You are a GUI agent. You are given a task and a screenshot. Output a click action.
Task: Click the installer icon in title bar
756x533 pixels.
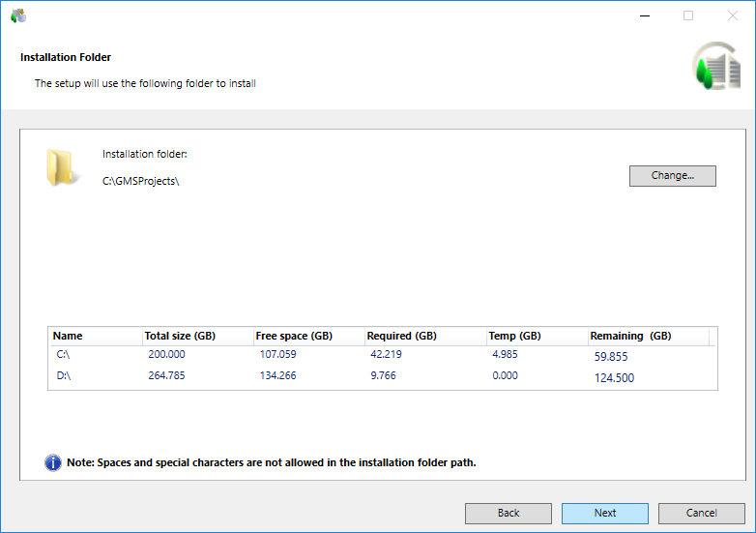[x=17, y=15]
